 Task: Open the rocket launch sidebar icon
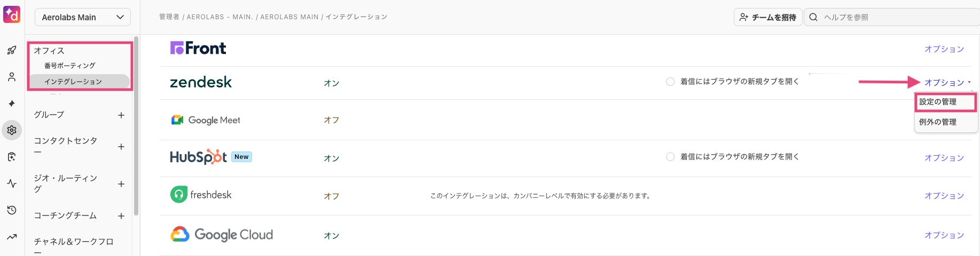point(12,50)
